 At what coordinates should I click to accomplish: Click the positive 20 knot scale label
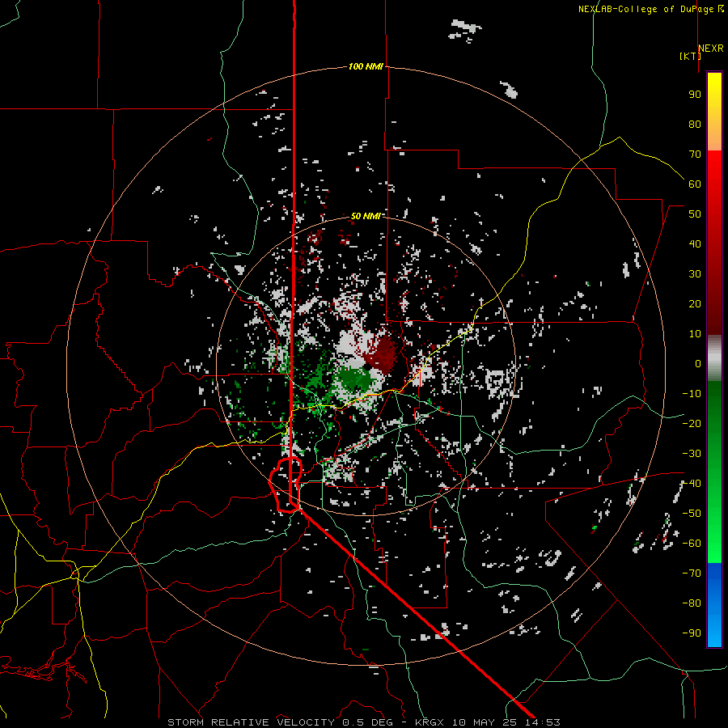pos(695,303)
